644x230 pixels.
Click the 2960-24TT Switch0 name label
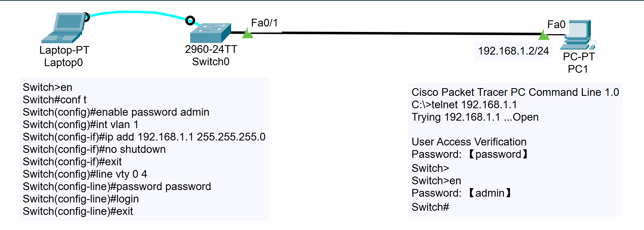pos(211,55)
